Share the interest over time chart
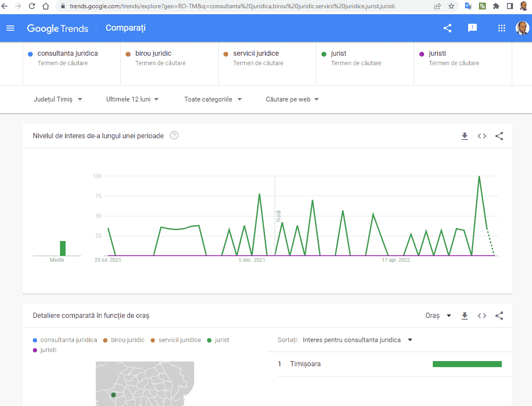Image resolution: width=532 pixels, height=406 pixels. pos(499,136)
